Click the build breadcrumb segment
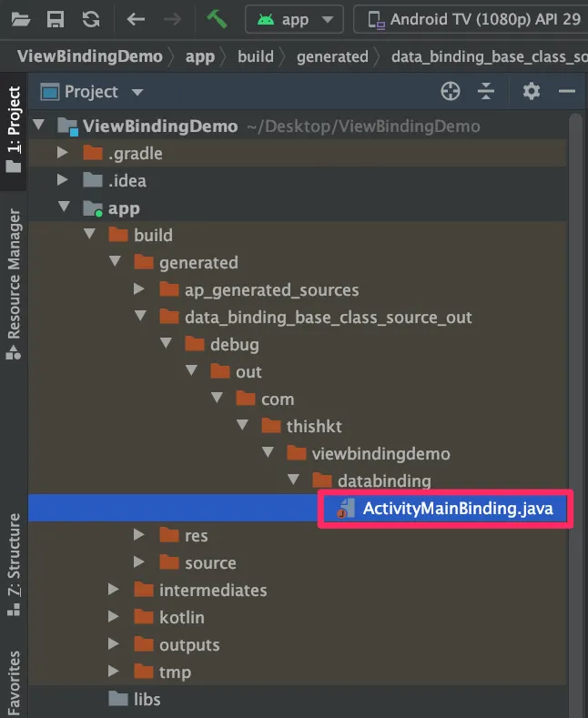 (x=256, y=56)
